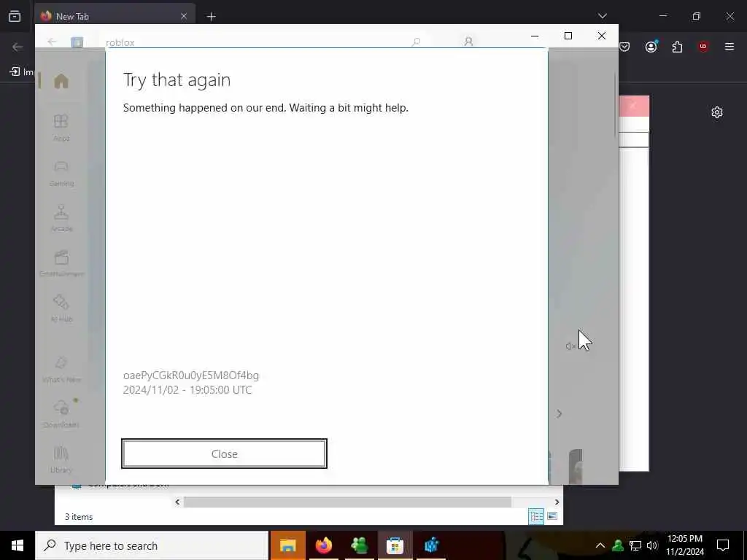Open Entertainment section in Store sidebar
The height and width of the screenshot is (560, 747).
click(61, 263)
